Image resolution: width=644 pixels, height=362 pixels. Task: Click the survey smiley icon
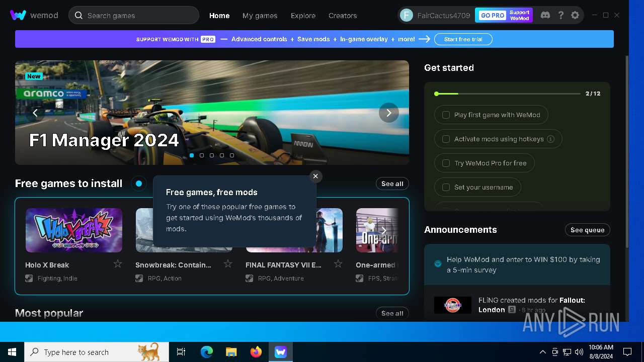tap(438, 263)
